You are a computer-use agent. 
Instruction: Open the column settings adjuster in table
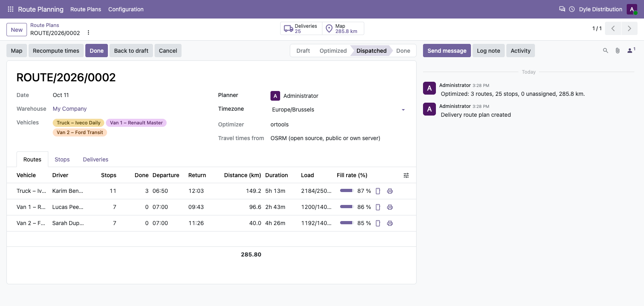pos(406,176)
